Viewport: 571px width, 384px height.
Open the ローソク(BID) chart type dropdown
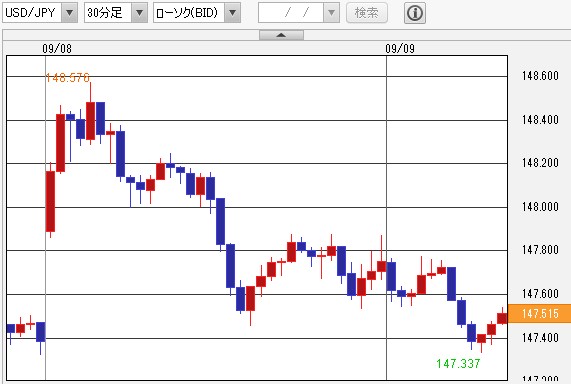[x=232, y=13]
